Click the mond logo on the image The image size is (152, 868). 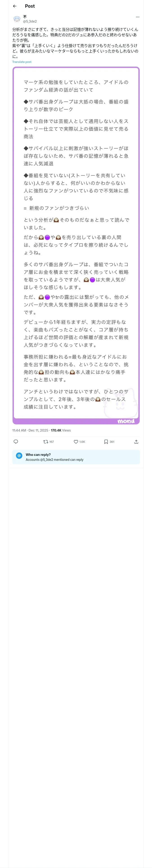click(x=126, y=421)
